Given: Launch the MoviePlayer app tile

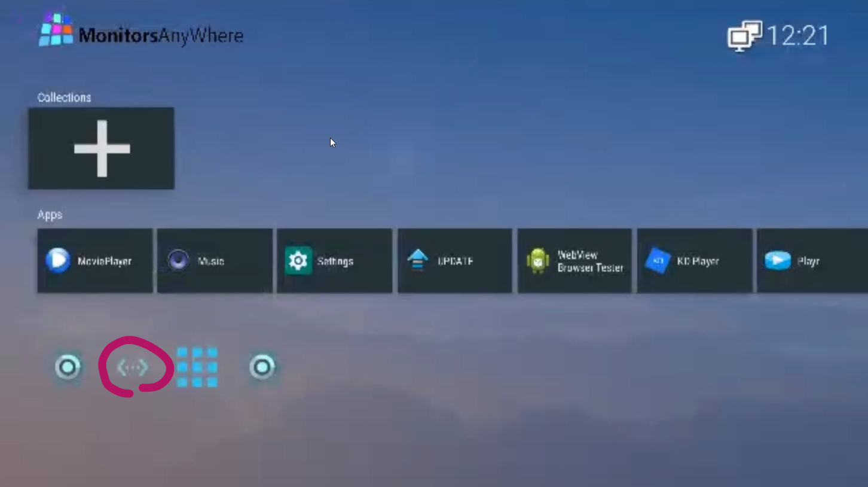Looking at the screenshot, I should pos(95,261).
